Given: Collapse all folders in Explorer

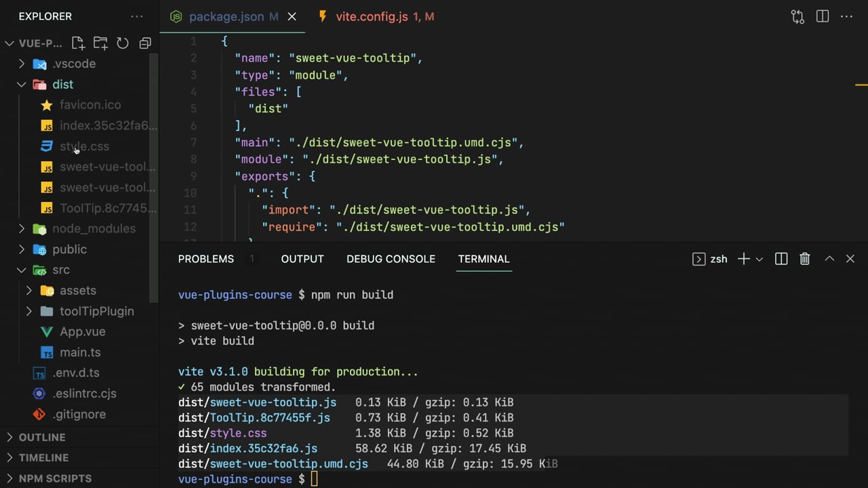Looking at the screenshot, I should 145,43.
